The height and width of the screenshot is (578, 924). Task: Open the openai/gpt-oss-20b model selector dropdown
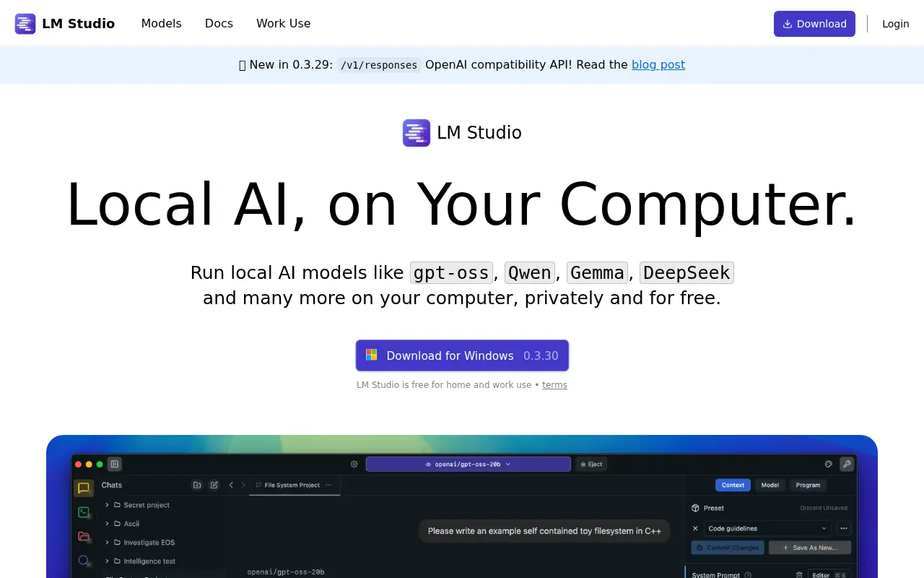pyautogui.click(x=468, y=464)
